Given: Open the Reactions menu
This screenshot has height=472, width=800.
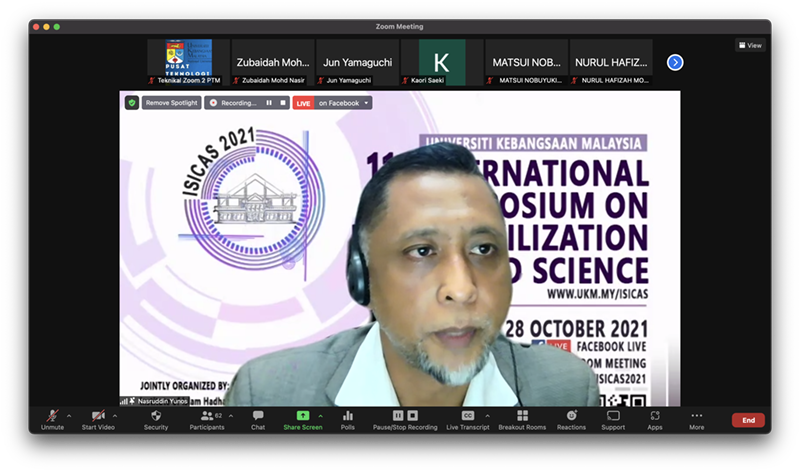Looking at the screenshot, I should [571, 418].
